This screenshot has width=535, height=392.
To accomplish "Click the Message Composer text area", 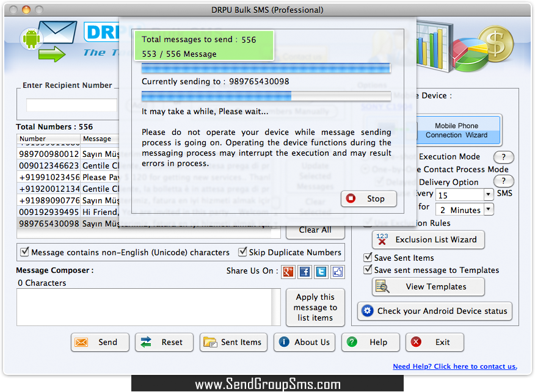I will click(x=144, y=307).
